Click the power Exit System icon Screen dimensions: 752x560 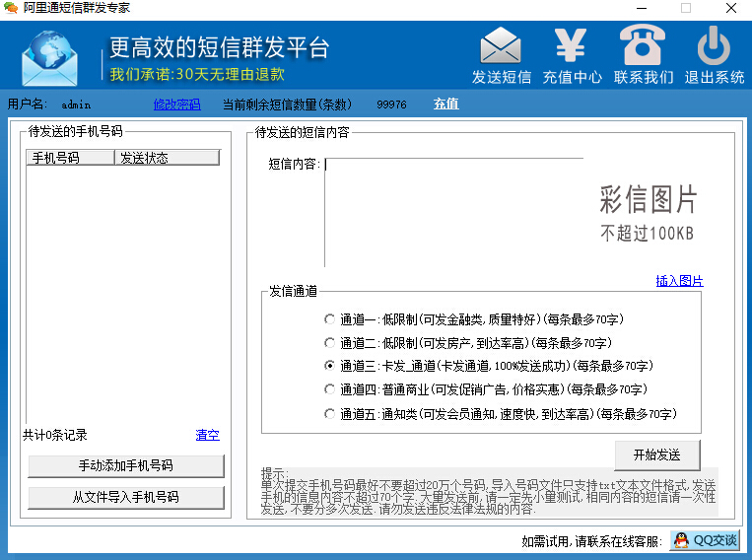tap(714, 47)
